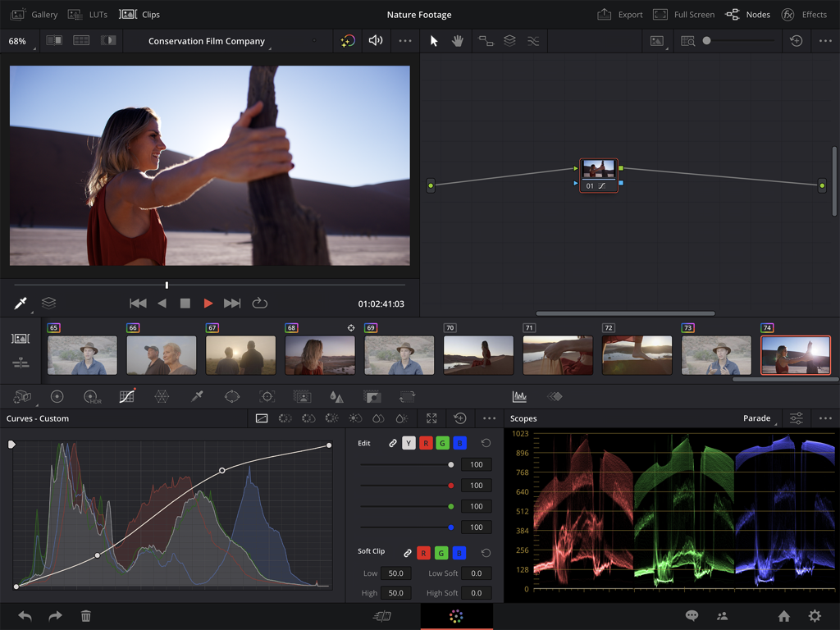Open the viewer zoom level dropdown showing 68%
The height and width of the screenshot is (630, 840).
pos(18,40)
